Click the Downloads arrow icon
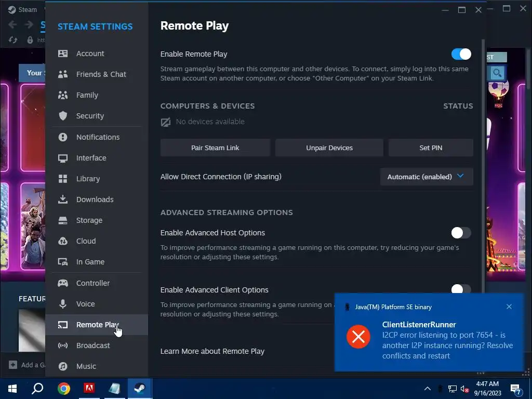532x399 pixels. (63, 199)
